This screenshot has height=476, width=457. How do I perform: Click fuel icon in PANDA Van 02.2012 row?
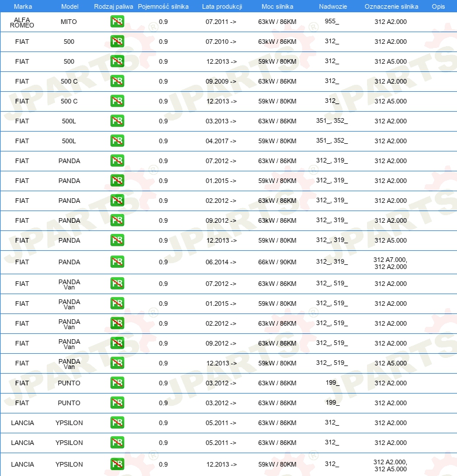click(117, 323)
